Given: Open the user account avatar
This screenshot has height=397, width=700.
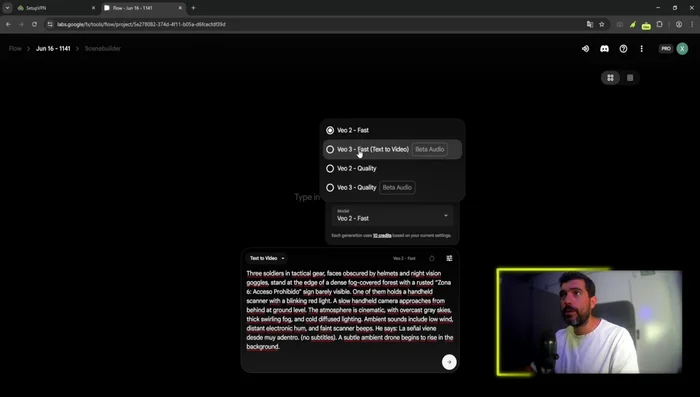Looking at the screenshot, I should [x=682, y=49].
